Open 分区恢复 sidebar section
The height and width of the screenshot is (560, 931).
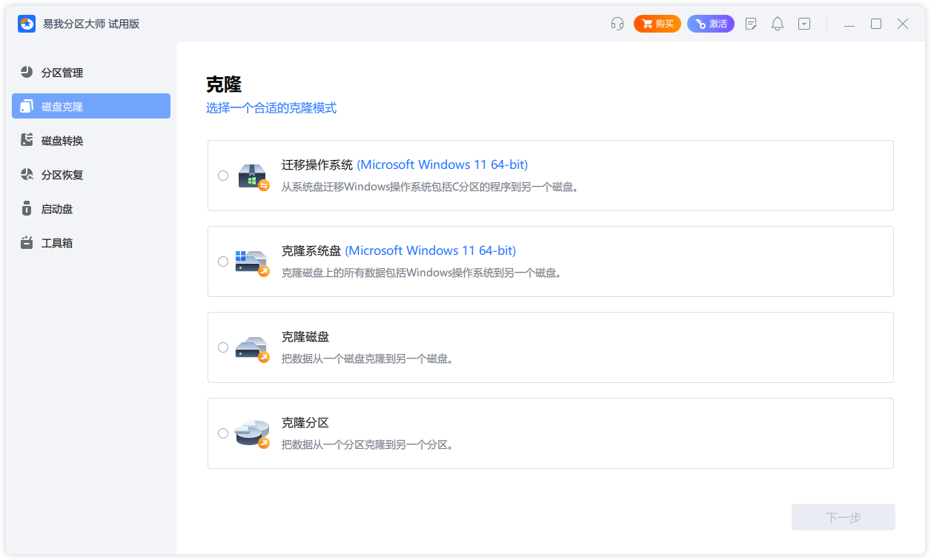91,174
